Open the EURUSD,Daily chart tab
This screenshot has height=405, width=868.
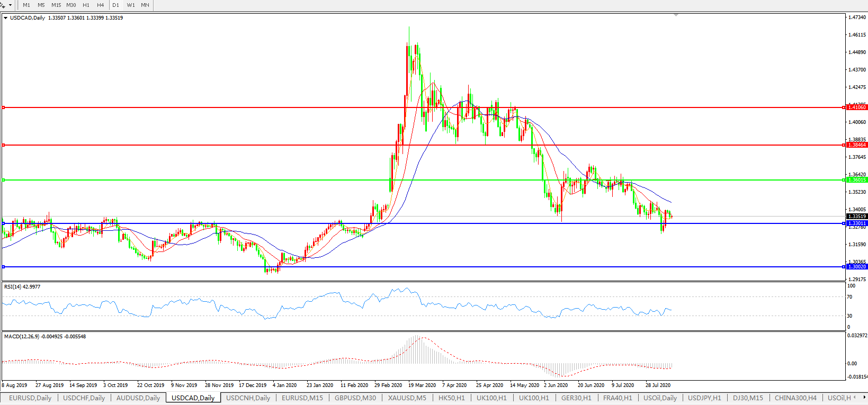[x=30, y=398]
